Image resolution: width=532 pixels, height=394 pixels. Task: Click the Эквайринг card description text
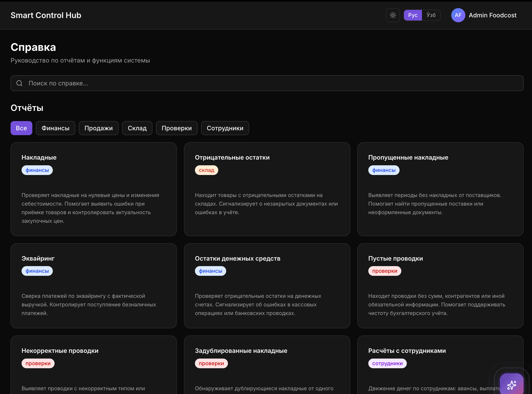[x=89, y=305]
